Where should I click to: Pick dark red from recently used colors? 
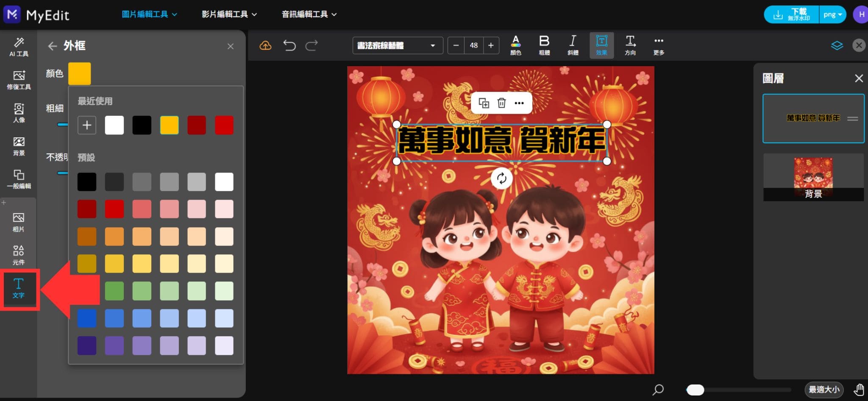(x=197, y=125)
